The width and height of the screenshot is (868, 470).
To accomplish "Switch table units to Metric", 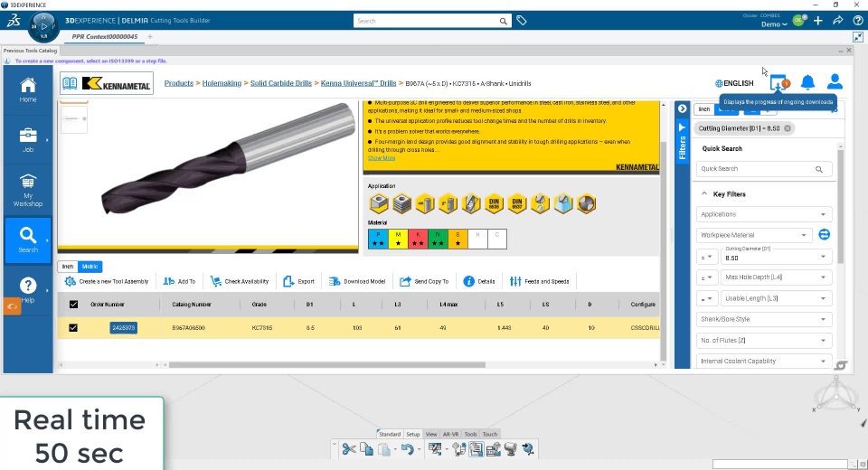I will coord(90,267).
